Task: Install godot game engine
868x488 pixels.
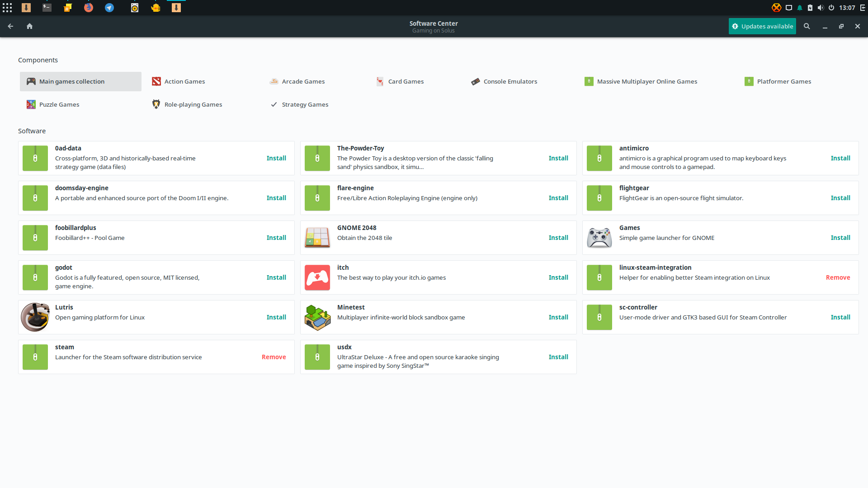Action: (x=276, y=277)
